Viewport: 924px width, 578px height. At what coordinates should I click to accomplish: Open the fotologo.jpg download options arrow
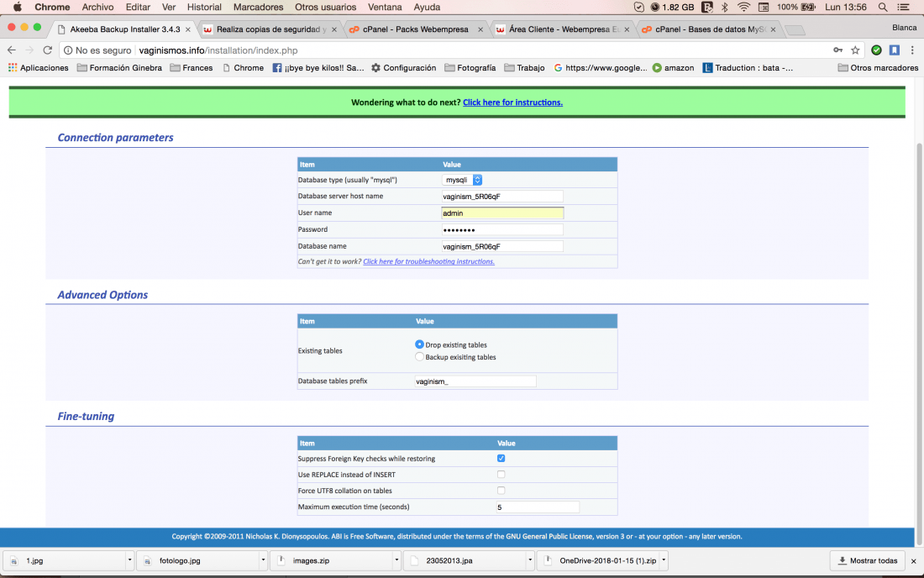coord(263,560)
